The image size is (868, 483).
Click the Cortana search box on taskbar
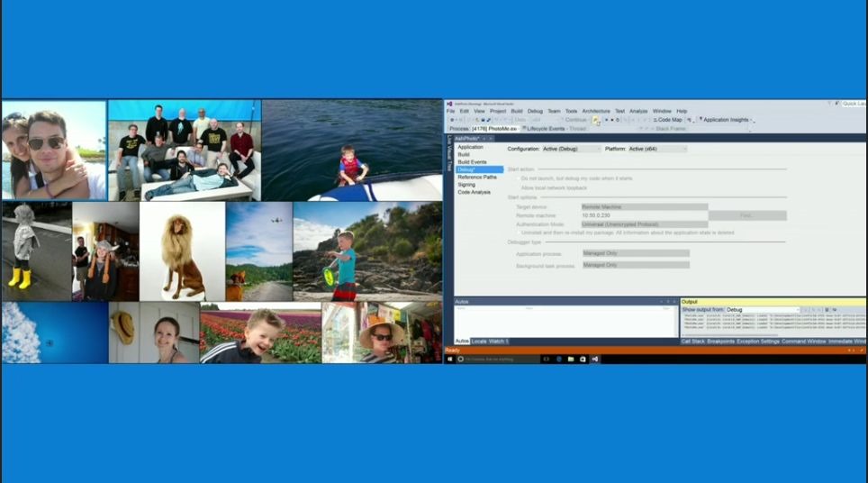[497, 359]
